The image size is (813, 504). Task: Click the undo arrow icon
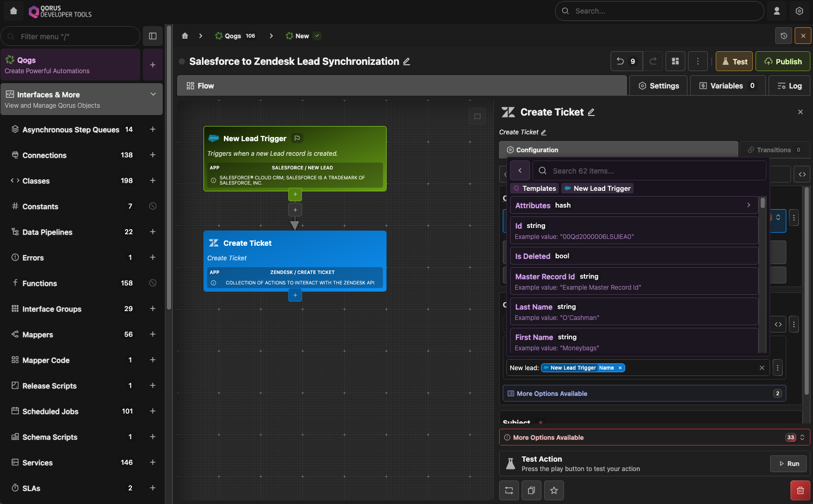(x=620, y=61)
